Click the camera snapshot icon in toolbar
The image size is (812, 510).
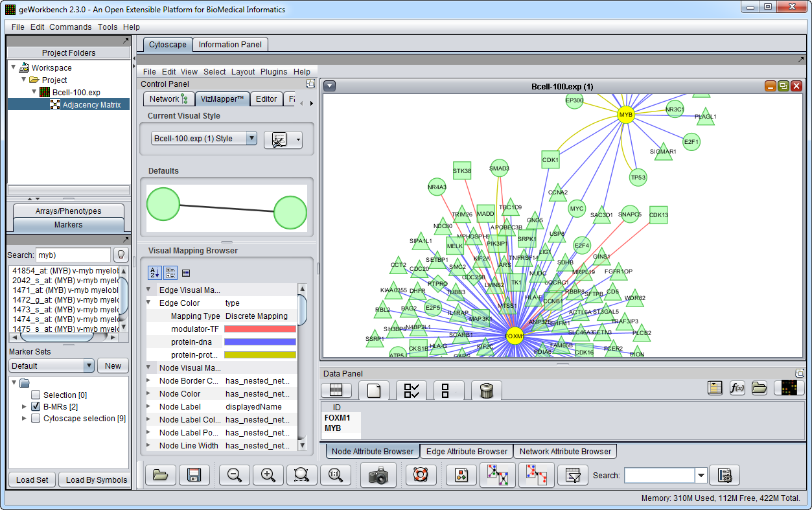click(x=378, y=475)
